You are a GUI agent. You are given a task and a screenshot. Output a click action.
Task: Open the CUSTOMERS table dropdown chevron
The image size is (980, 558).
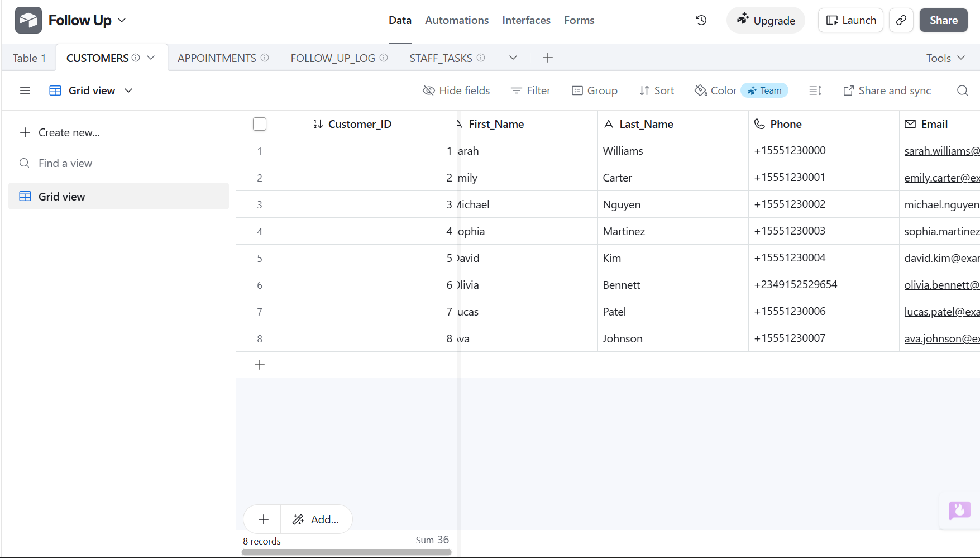pos(151,58)
